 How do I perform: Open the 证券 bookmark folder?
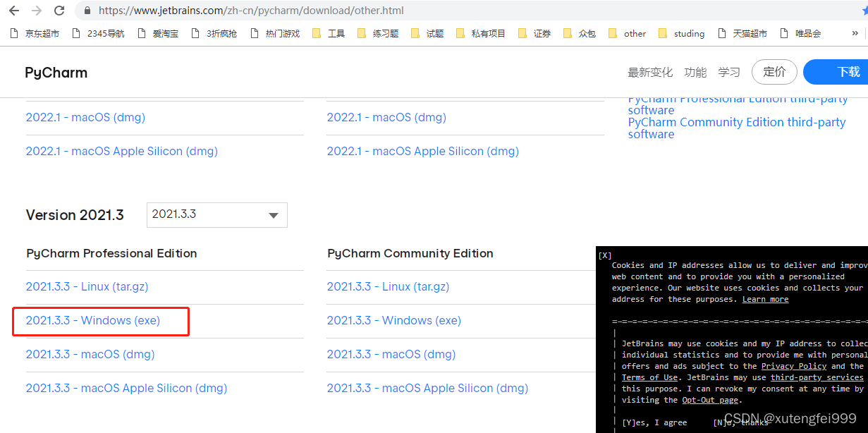pyautogui.click(x=534, y=33)
